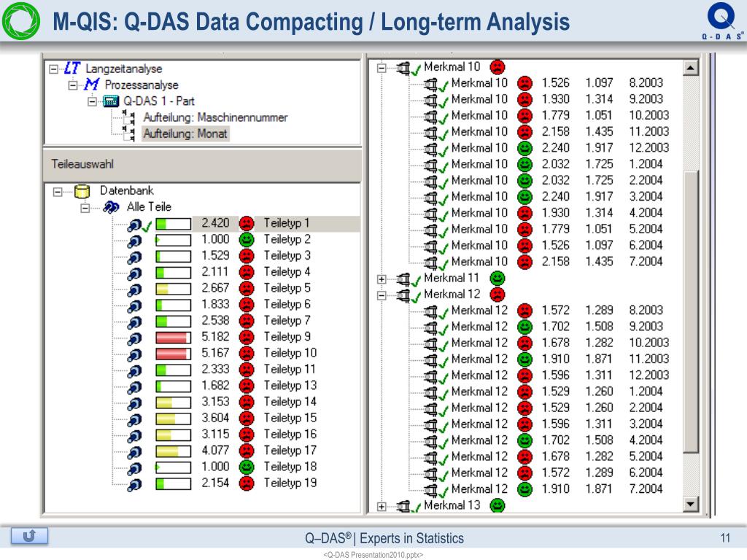Image resolution: width=747 pixels, height=560 pixels.
Task: Click the Datenbank cylinder icon
Action: coord(82,191)
